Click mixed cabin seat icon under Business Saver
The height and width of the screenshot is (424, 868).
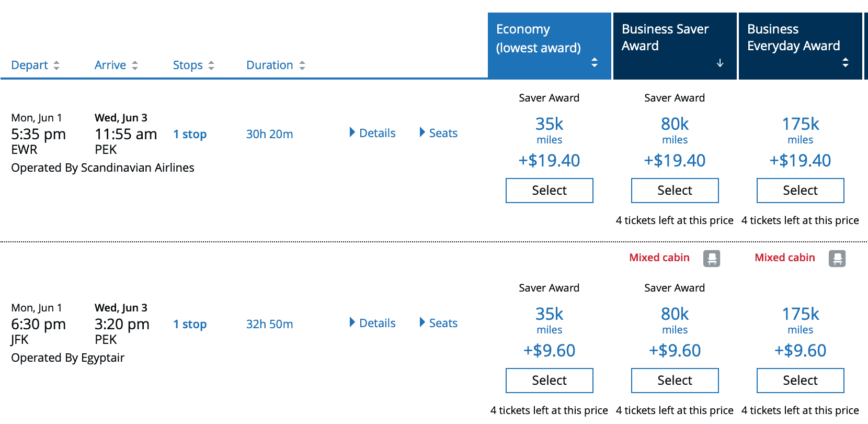coord(712,259)
